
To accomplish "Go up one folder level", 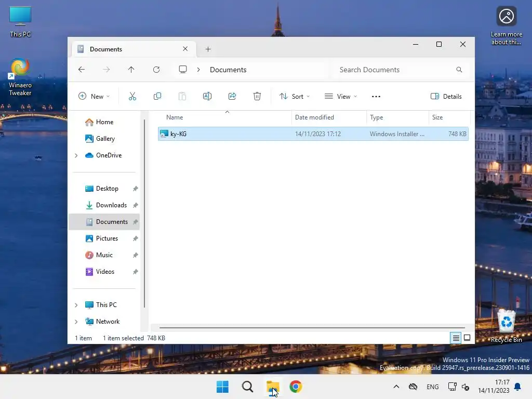I will 131,70.
